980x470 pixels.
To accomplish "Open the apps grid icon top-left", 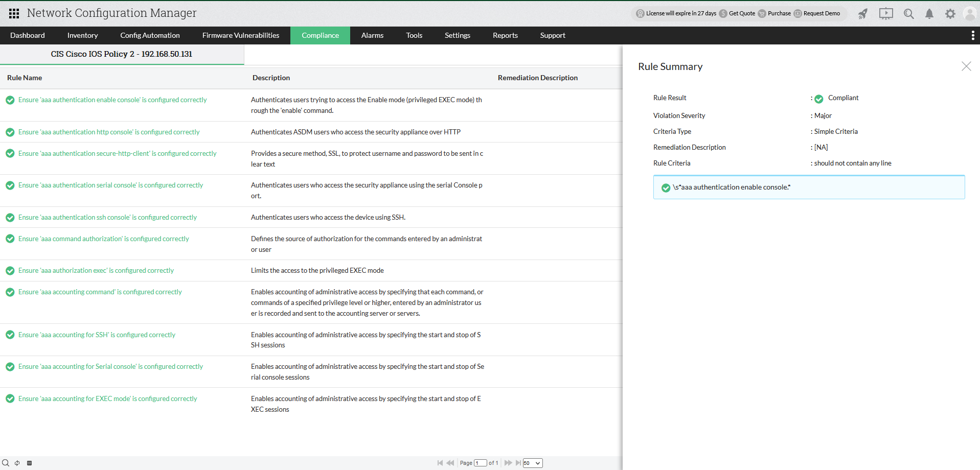I will pyautogui.click(x=13, y=13).
